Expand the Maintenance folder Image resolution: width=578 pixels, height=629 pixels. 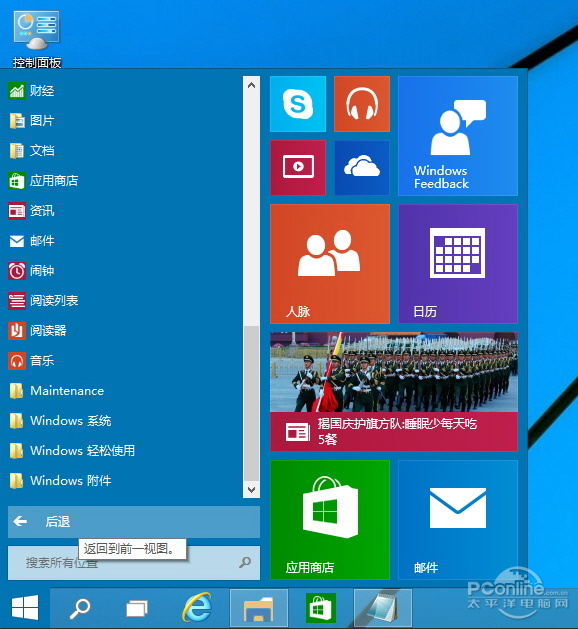(x=56, y=391)
